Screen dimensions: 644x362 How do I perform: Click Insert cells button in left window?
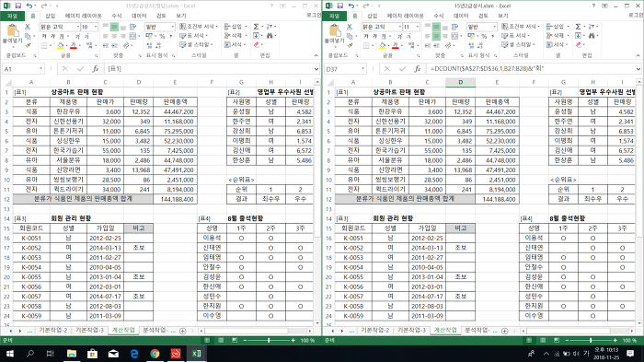click(x=236, y=27)
